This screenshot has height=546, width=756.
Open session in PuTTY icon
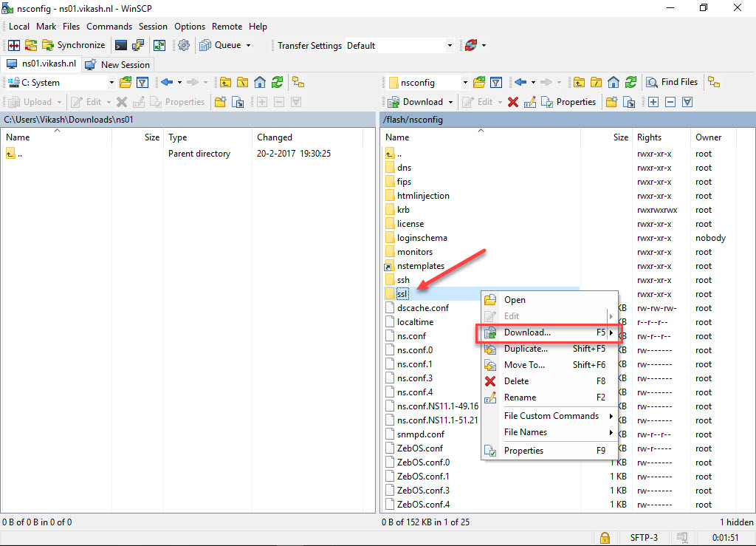point(138,45)
